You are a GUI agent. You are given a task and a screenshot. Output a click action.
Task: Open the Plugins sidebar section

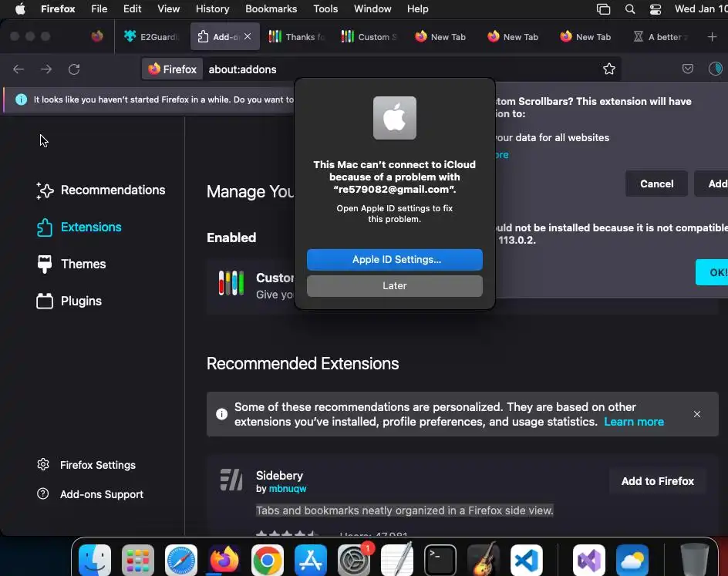point(69,301)
